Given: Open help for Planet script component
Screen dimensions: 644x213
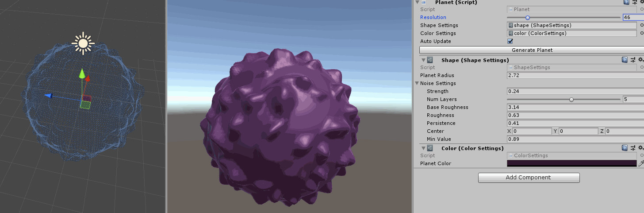Looking at the screenshot, I should point(626,2).
